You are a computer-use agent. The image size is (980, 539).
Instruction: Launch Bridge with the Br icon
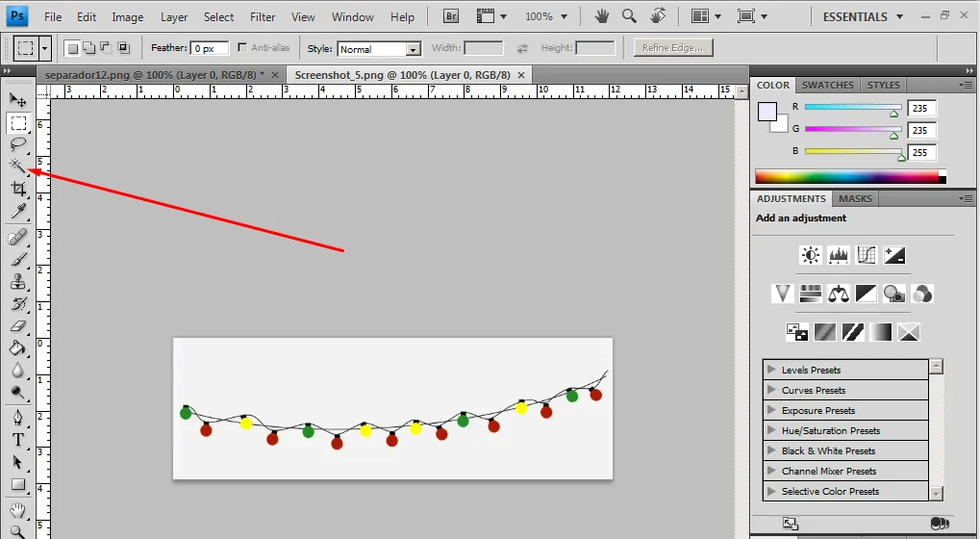click(x=451, y=16)
